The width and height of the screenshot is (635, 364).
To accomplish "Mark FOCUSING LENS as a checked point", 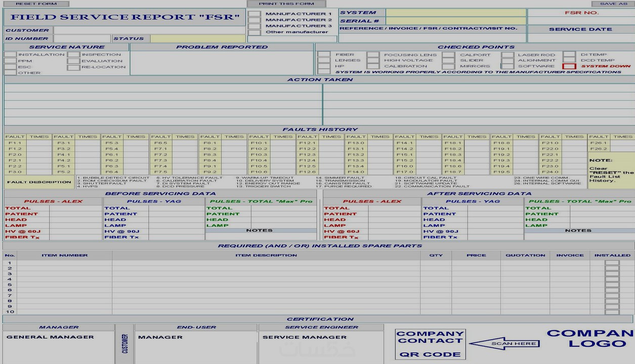I will click(x=373, y=55).
